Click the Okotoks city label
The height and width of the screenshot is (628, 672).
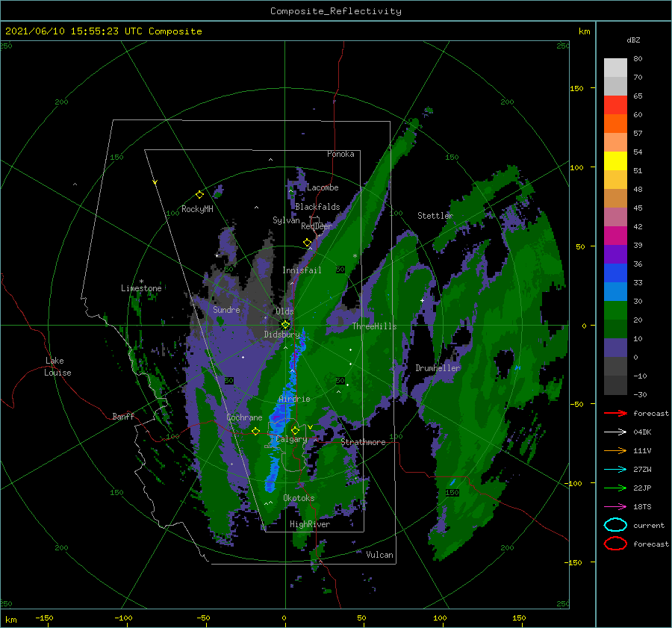299,498
